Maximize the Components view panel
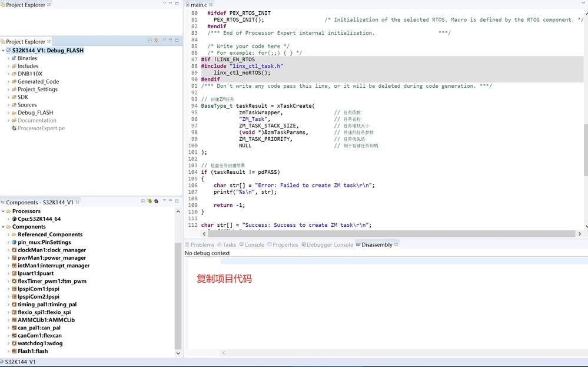Viewport: 588px width, 367px height. click(x=177, y=201)
